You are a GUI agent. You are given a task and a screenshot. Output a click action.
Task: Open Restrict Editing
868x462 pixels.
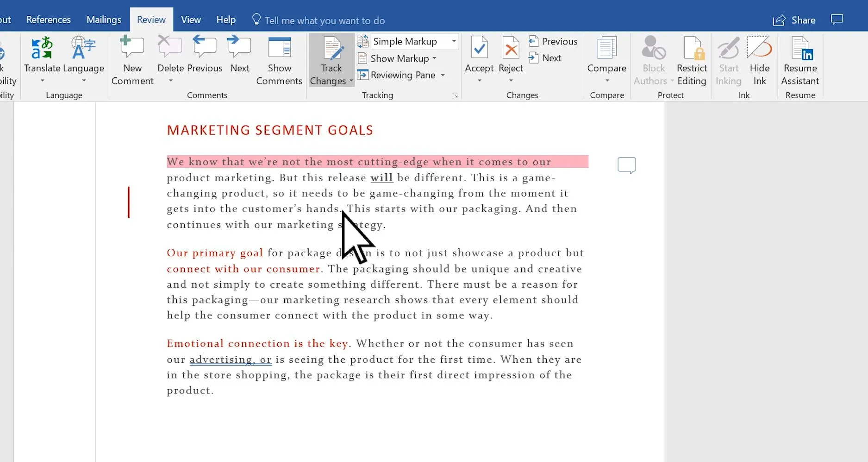tap(692, 60)
